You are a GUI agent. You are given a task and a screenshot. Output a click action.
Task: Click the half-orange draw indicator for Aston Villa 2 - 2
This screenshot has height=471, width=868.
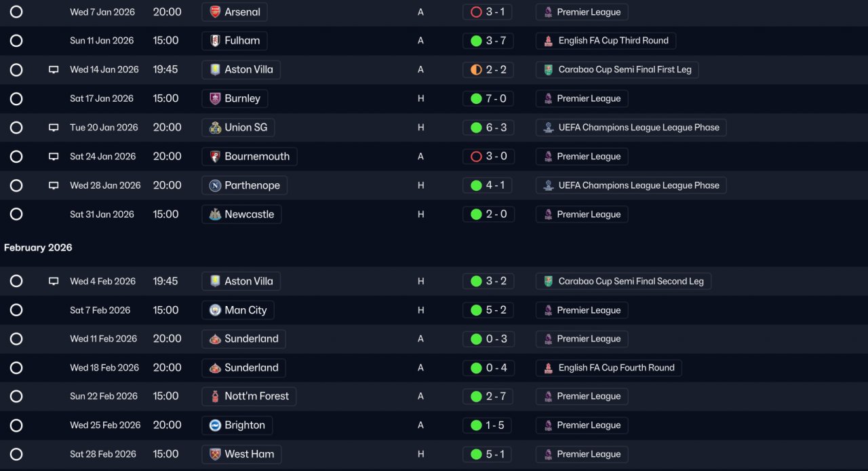pyautogui.click(x=476, y=69)
